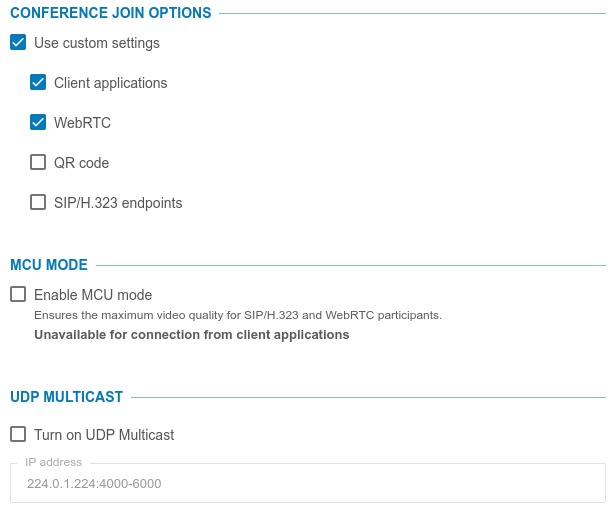
Task: Click the 'Turn on UDP Multicast' label
Action: pos(104,435)
